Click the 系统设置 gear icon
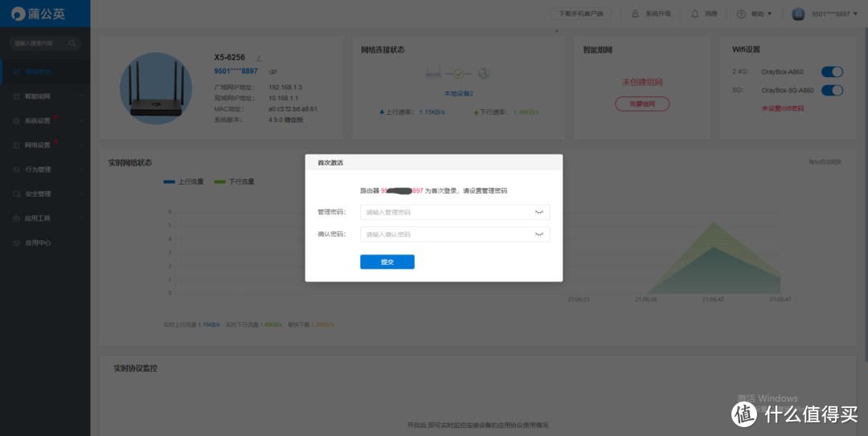This screenshot has width=868, height=436. click(17, 120)
